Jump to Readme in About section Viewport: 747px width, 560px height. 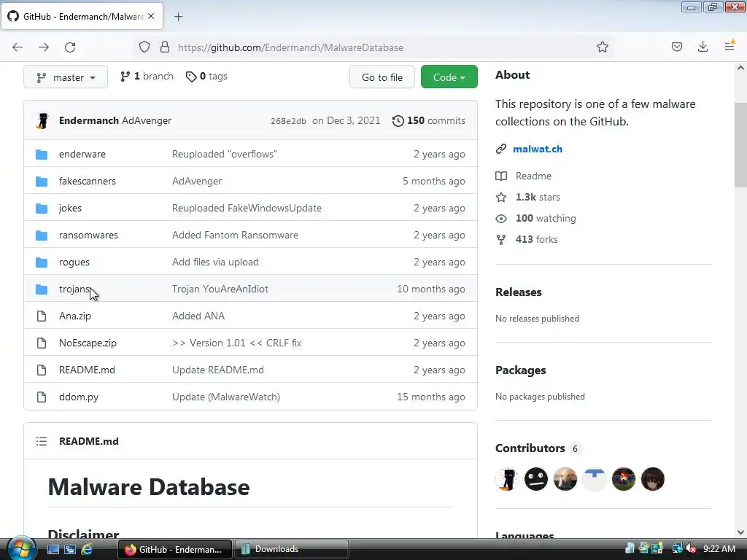click(x=533, y=176)
